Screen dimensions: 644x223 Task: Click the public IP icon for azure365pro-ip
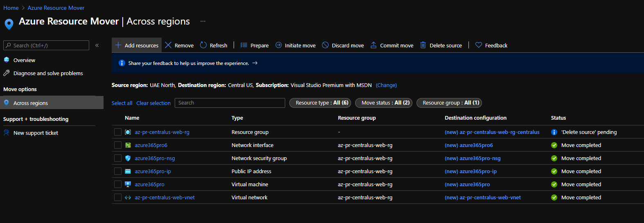point(128,172)
